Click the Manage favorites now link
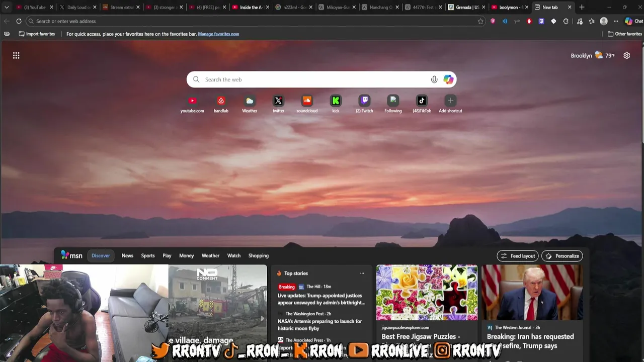Screen dimensions: 644x362 (218, 34)
